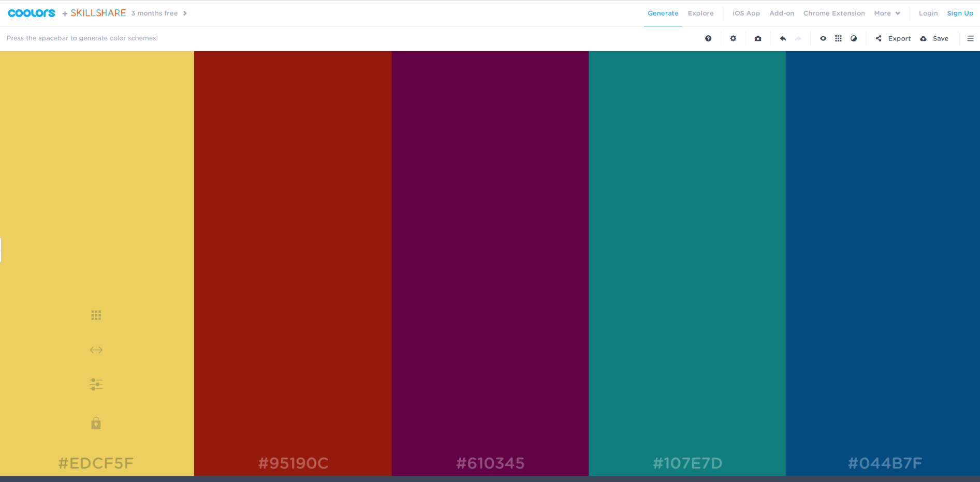Go to the Explore tab
The width and height of the screenshot is (980, 482).
click(x=700, y=13)
